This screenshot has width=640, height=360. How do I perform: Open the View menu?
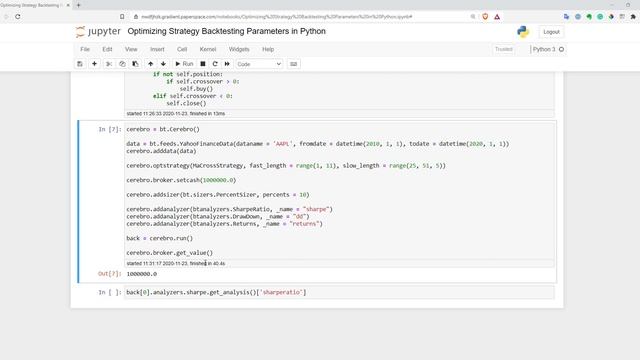131,49
